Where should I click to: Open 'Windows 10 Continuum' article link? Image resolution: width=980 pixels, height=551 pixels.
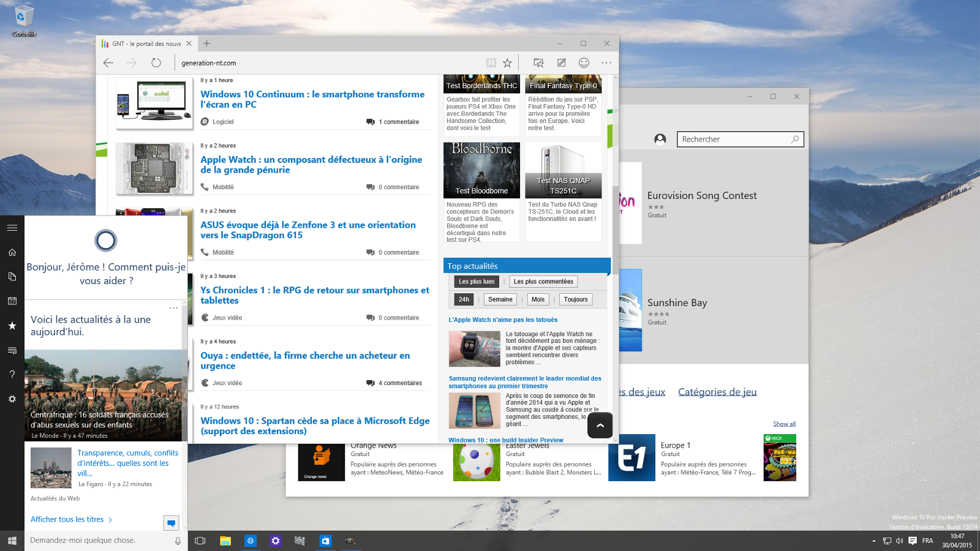click(312, 99)
